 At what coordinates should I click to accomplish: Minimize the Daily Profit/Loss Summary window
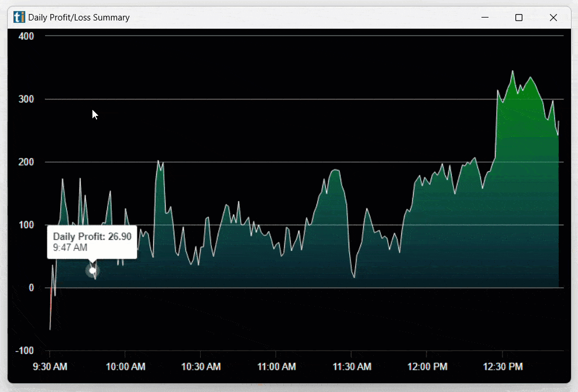[484, 18]
